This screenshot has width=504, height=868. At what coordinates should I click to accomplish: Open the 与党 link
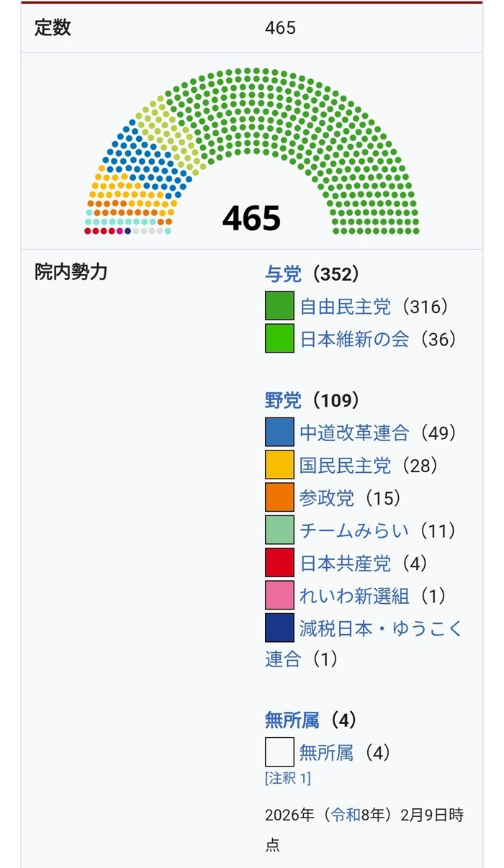coord(283,273)
